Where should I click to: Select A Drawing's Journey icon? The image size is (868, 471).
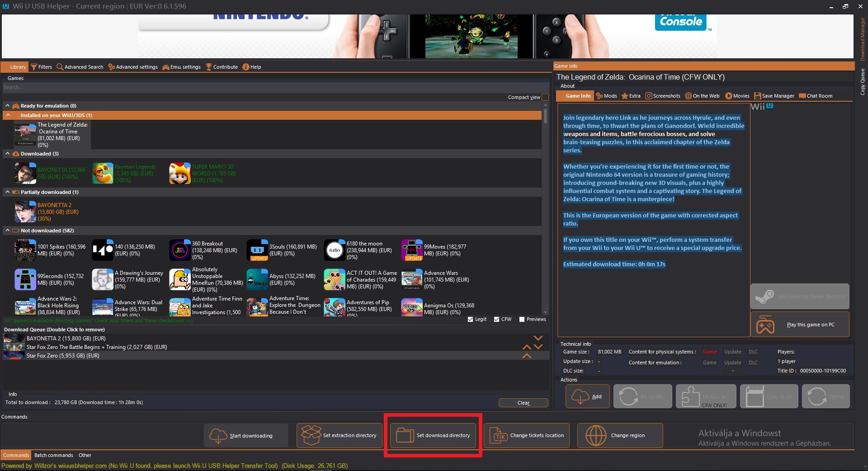[x=103, y=279]
